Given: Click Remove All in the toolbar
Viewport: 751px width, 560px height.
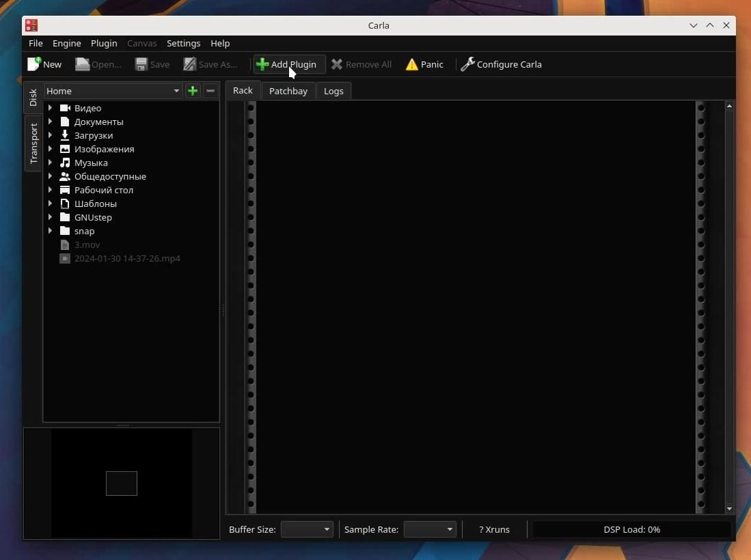Looking at the screenshot, I should (361, 64).
